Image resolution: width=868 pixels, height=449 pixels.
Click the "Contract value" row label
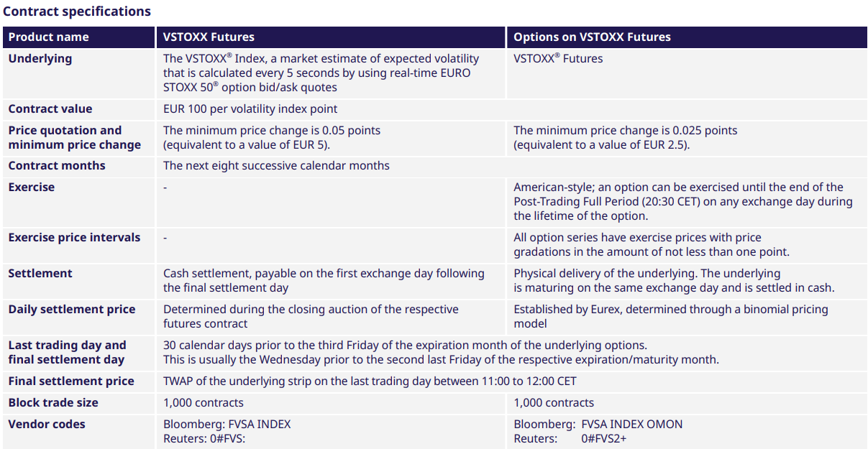point(50,109)
